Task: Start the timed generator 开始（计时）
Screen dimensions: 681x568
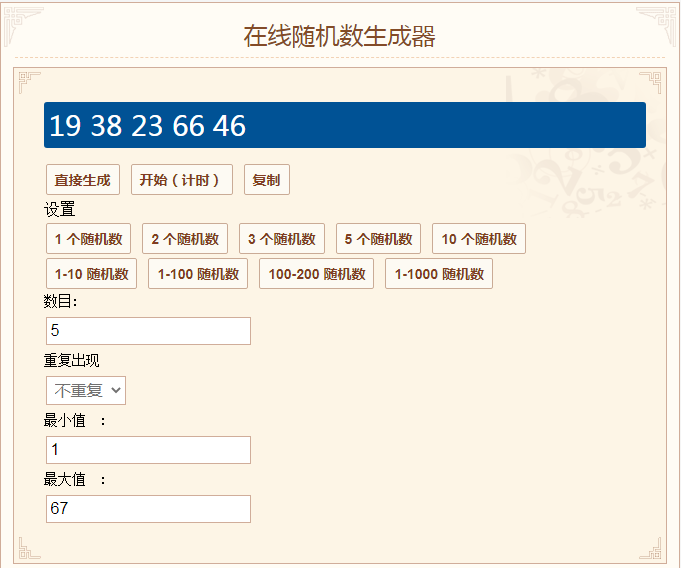Action: pyautogui.click(x=182, y=179)
